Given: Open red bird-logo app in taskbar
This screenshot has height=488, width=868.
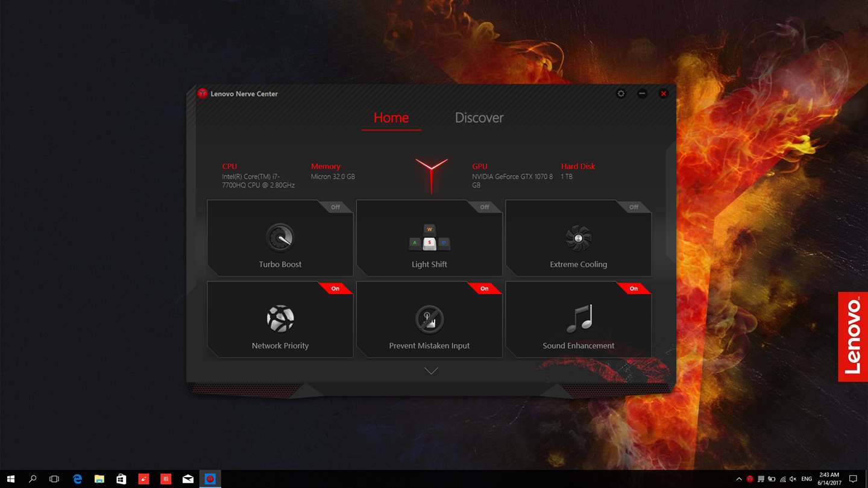Looking at the screenshot, I should (143, 479).
